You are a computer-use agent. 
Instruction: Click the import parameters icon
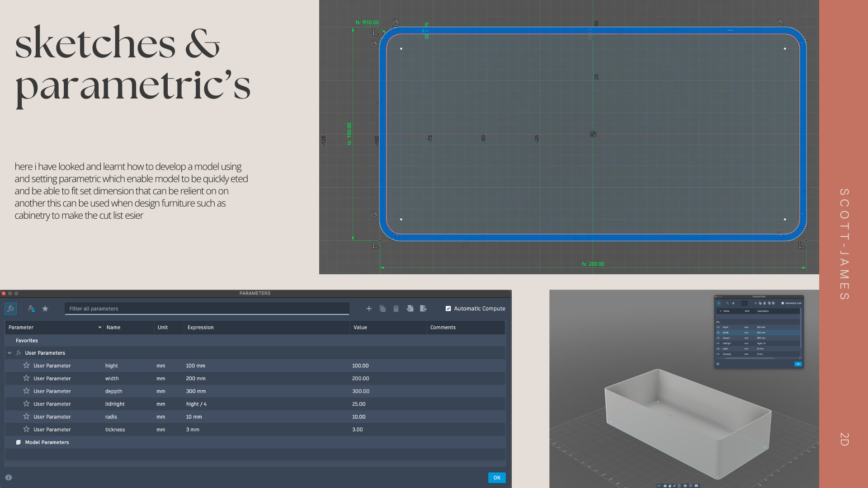pyautogui.click(x=410, y=309)
